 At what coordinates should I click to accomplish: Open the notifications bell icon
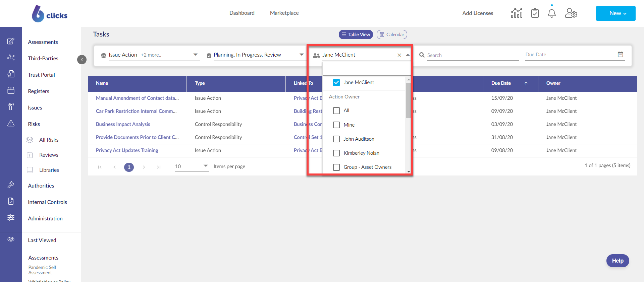pyautogui.click(x=552, y=13)
